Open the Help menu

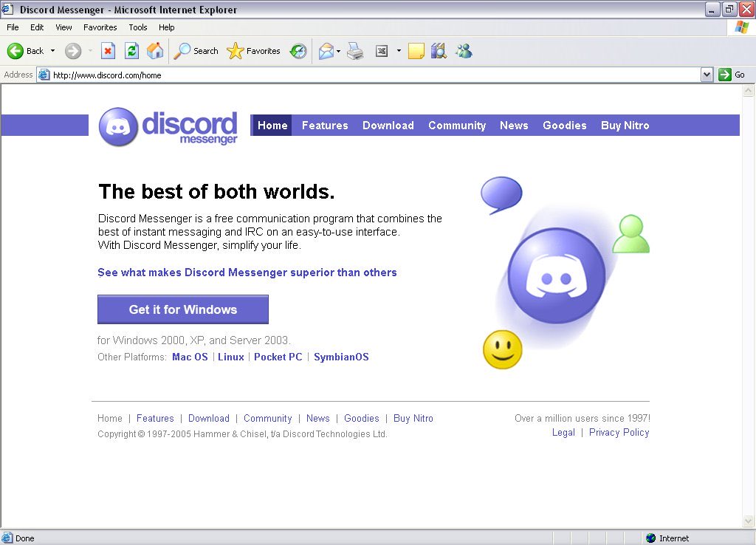pos(166,27)
